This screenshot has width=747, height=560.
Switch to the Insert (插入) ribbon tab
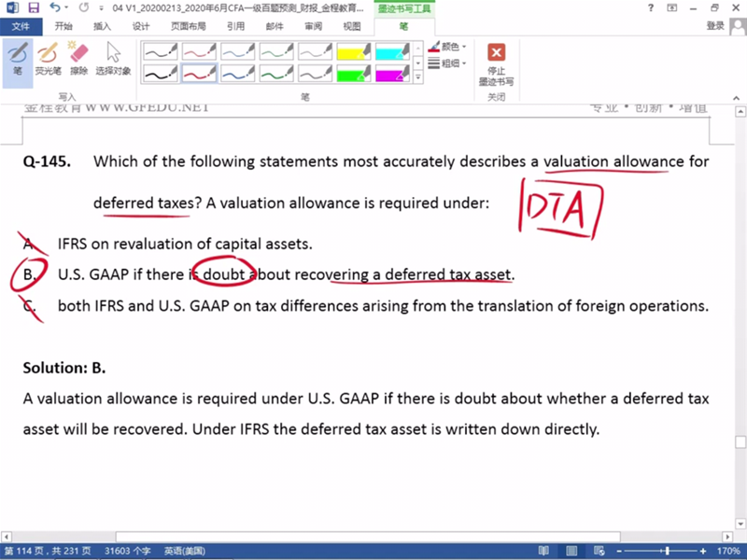coord(102,26)
